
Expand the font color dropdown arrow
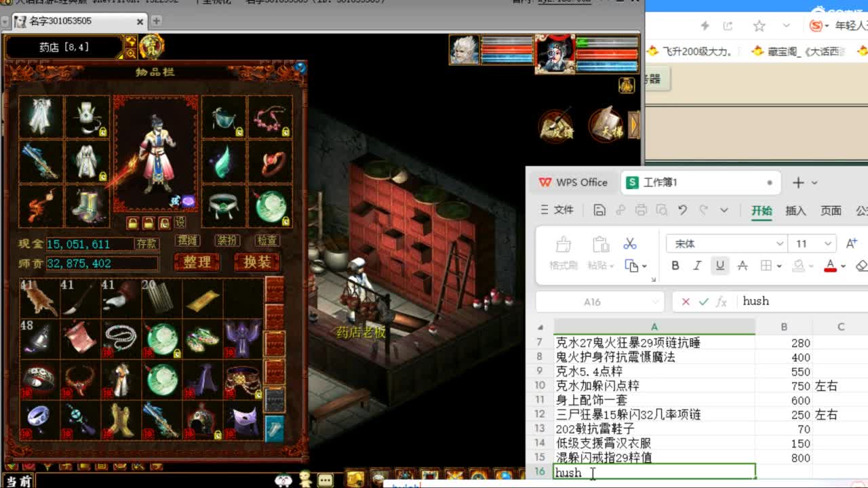tap(843, 266)
